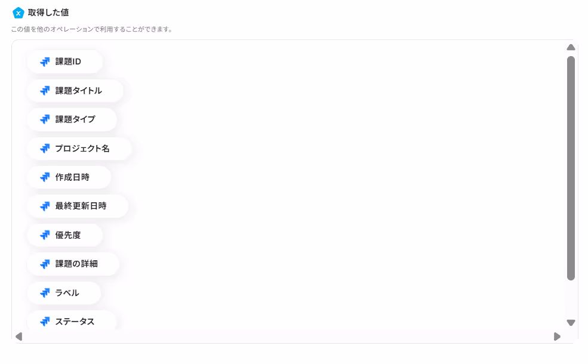Click the scroll right arrow
The image size is (588, 364).
pyautogui.click(x=557, y=337)
